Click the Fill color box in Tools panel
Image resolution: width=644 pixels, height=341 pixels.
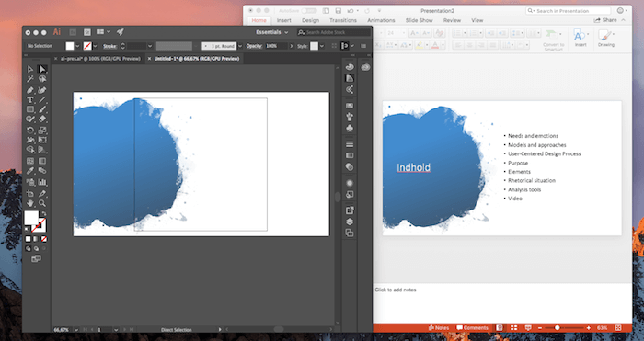[x=31, y=218]
